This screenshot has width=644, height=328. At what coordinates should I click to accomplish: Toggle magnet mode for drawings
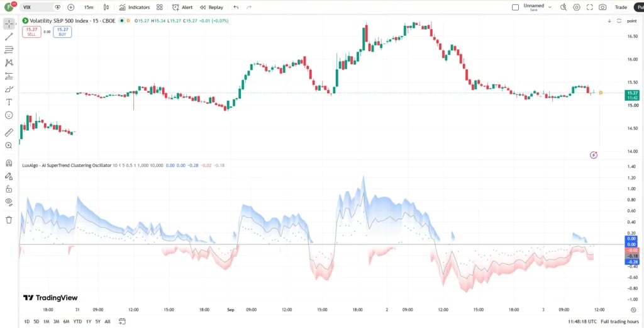pyautogui.click(x=9, y=163)
